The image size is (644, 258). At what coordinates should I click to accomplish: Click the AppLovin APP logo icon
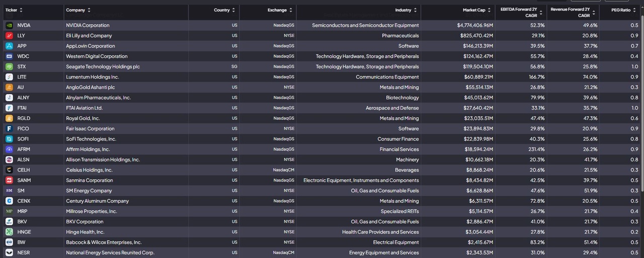click(x=9, y=46)
